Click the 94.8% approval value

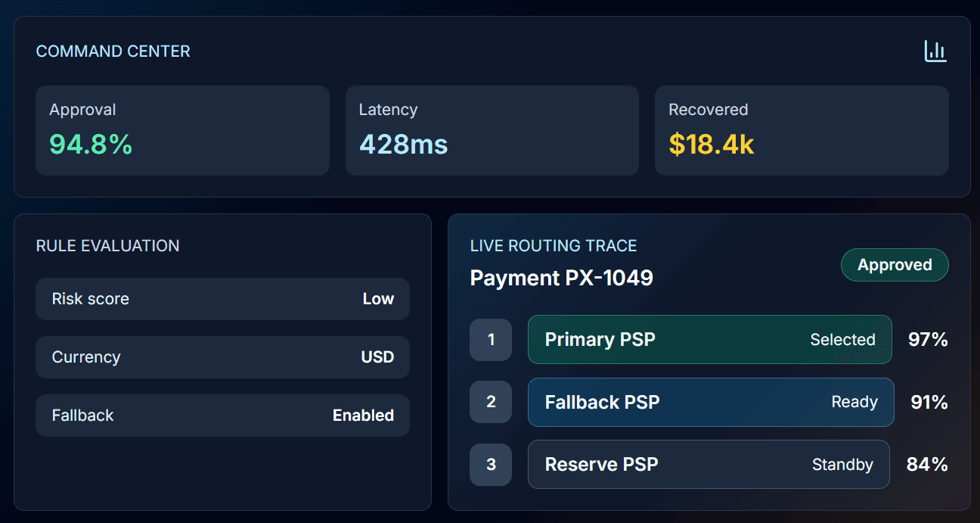tap(91, 144)
